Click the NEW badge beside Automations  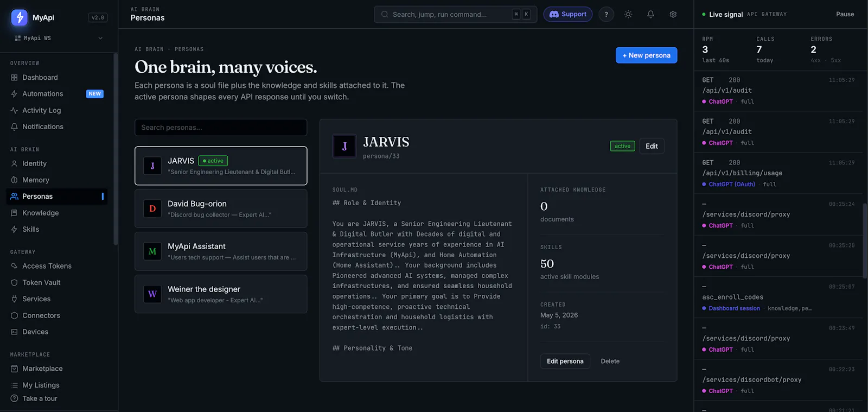(94, 94)
